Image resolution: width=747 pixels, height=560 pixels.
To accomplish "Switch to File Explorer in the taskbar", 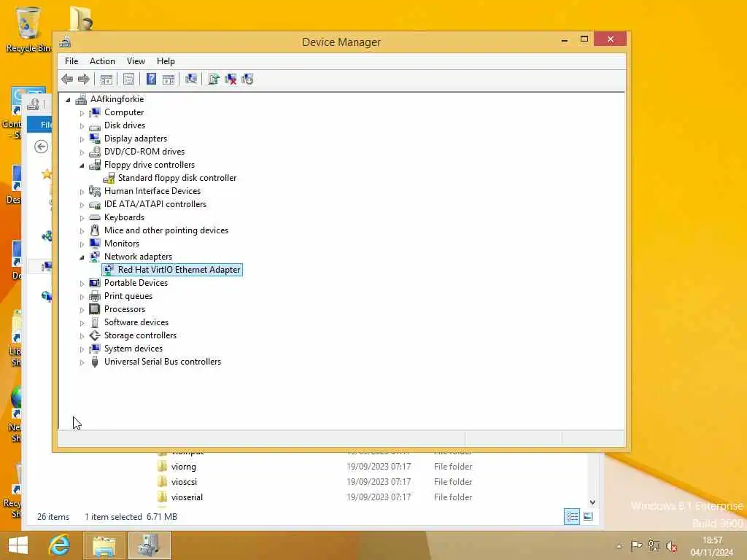I will [x=104, y=545].
